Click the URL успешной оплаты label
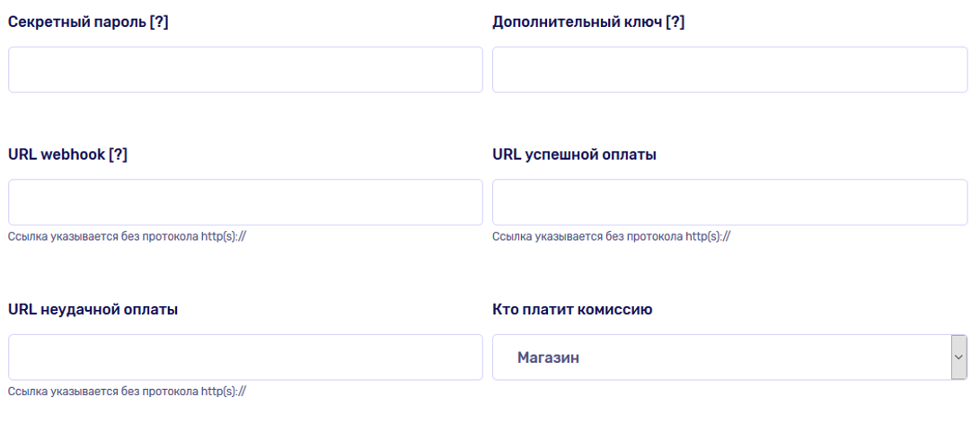The width and height of the screenshot is (980, 424). pyautogui.click(x=574, y=155)
